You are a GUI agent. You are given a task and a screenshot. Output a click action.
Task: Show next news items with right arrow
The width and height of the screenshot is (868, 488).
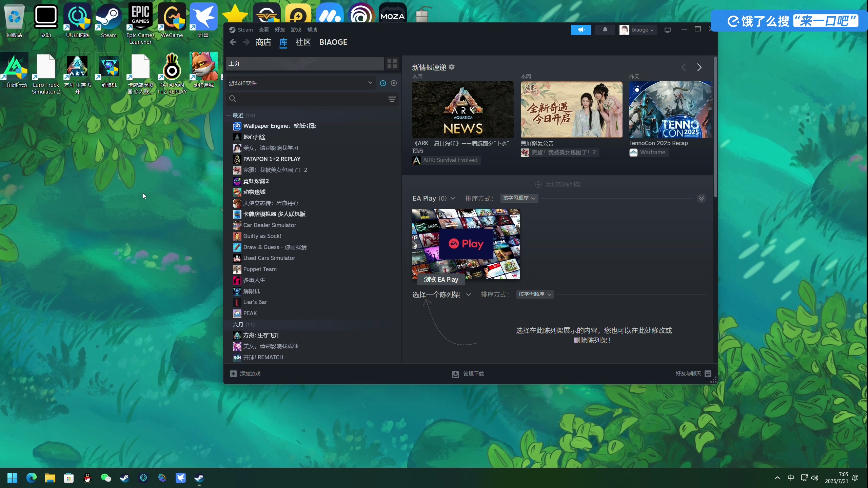(x=699, y=67)
